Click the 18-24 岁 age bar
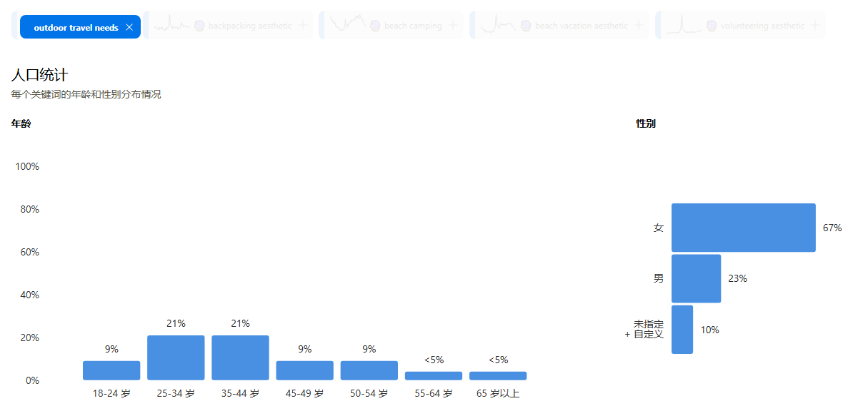The width and height of the screenshot is (868, 416). coord(111,370)
